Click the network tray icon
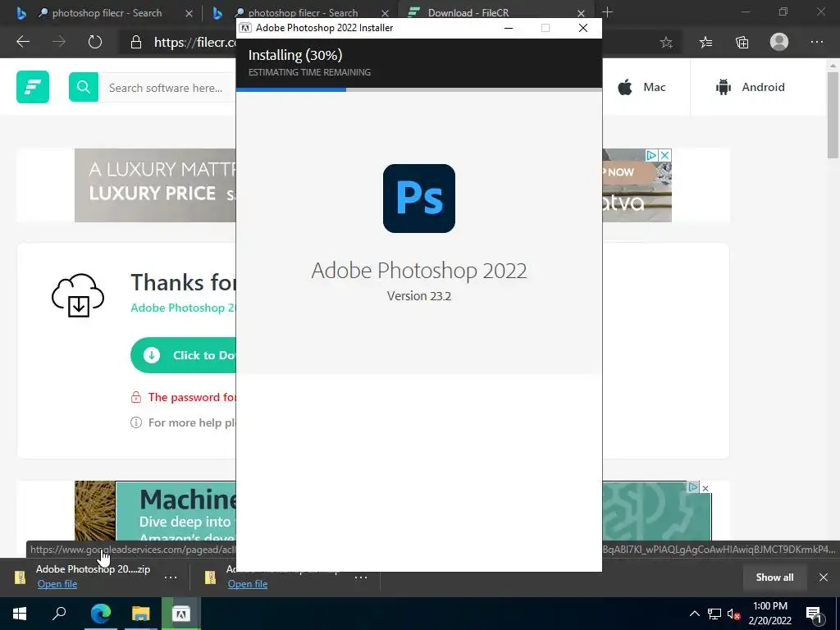 [714, 614]
